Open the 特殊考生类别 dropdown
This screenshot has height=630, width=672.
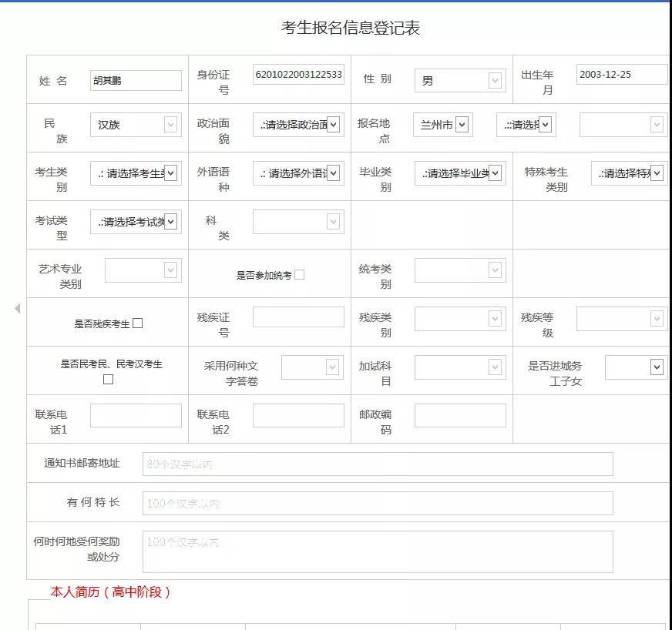pos(629,173)
